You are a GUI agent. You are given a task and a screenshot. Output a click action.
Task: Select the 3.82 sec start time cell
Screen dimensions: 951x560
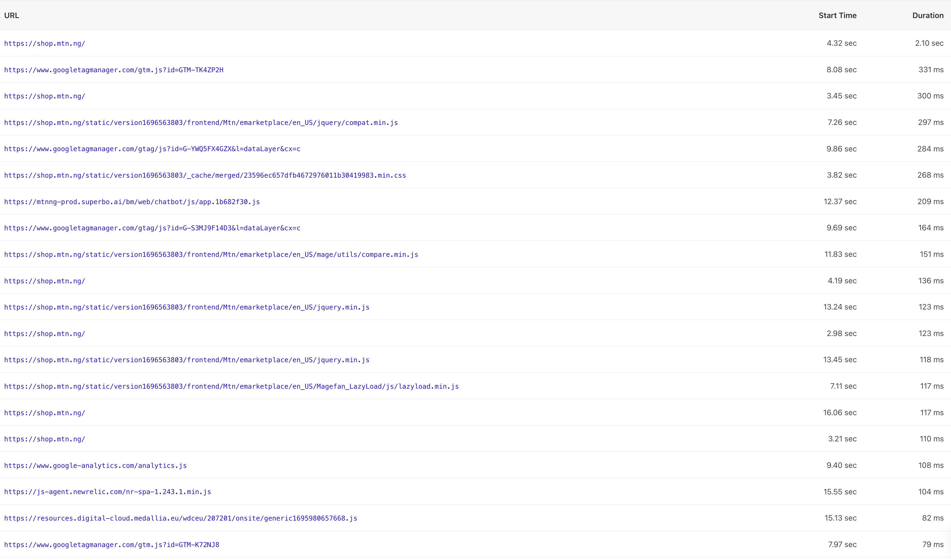pos(842,175)
